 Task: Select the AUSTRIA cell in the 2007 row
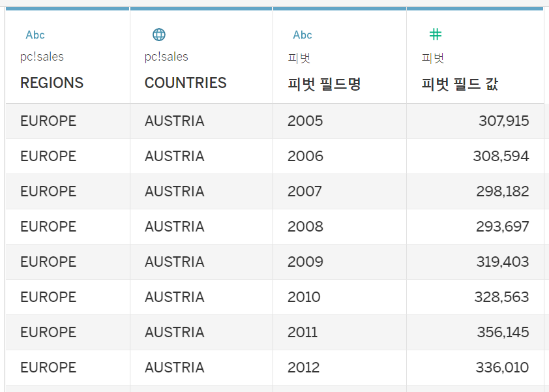201,192
